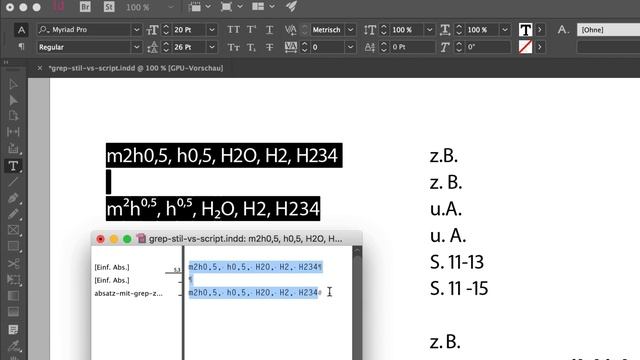Click the baseline shift stepper arrows
The image size is (640, 360).
pyautogui.click(x=384, y=47)
